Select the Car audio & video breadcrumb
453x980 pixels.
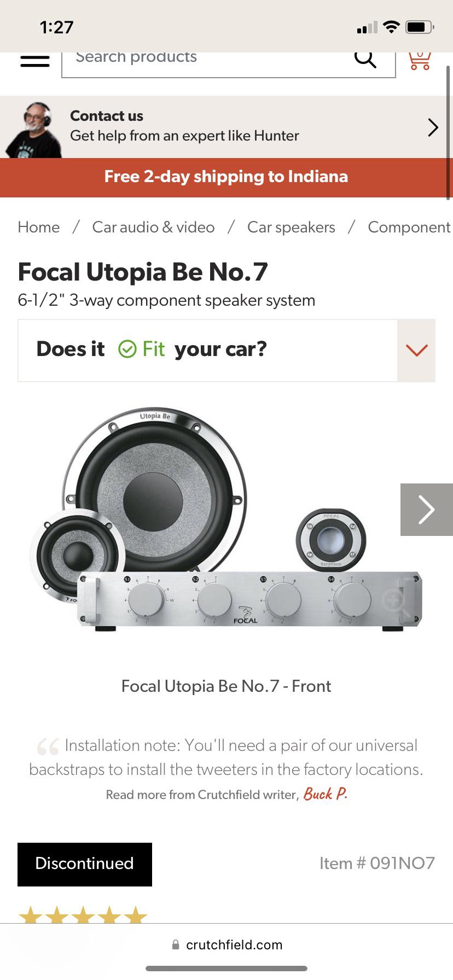click(153, 227)
